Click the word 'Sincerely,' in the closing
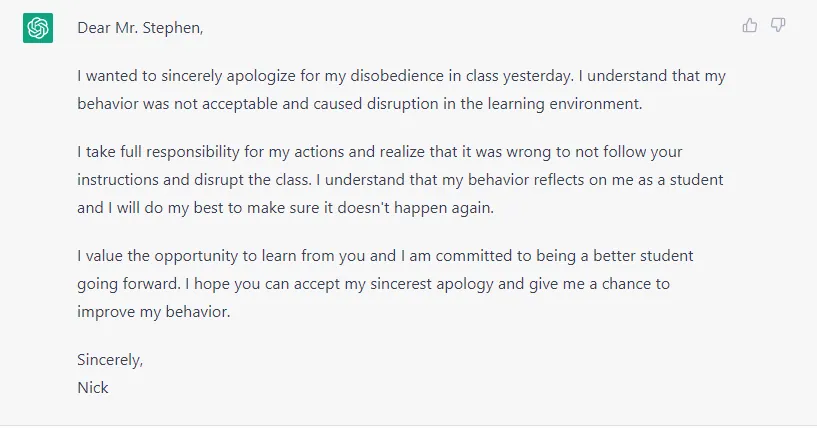The width and height of the screenshot is (817, 429). pos(110,360)
